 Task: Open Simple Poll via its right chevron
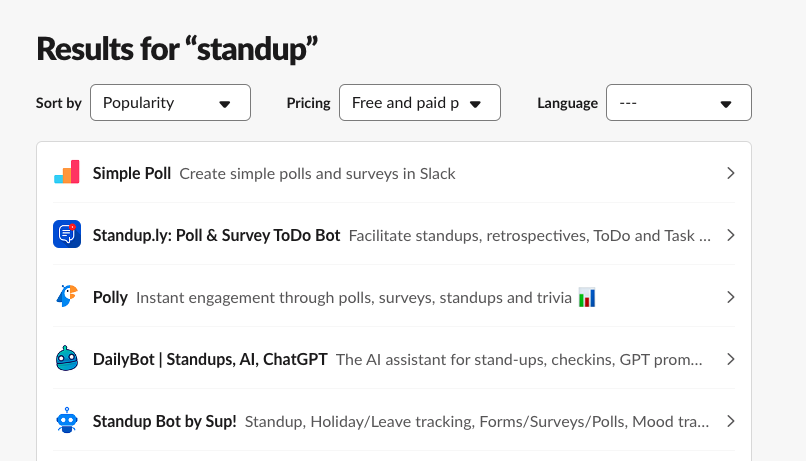tap(730, 173)
